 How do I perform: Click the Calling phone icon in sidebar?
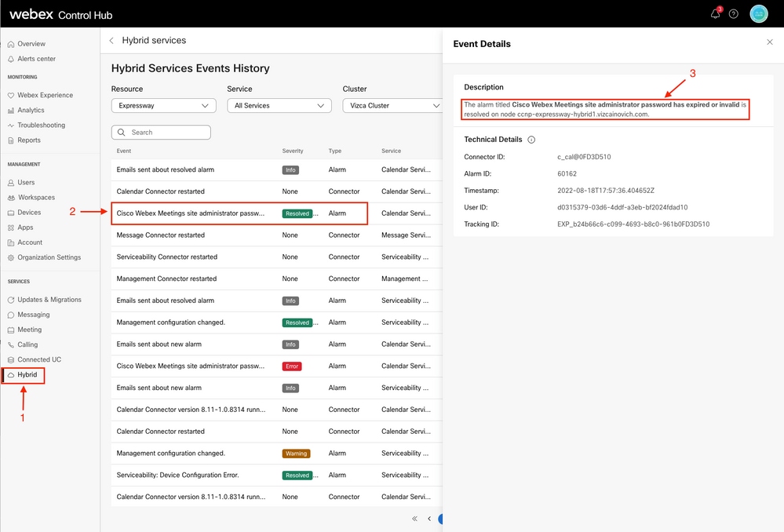(x=11, y=344)
